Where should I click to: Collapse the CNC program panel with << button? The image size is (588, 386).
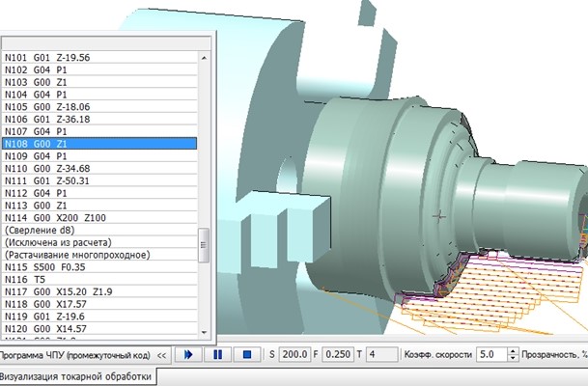pos(161,354)
